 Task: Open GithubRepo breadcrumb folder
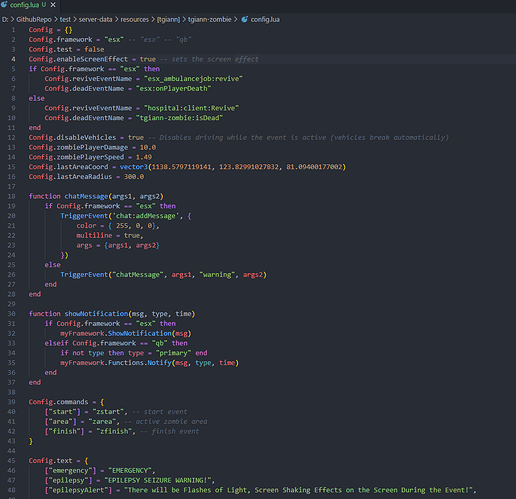click(x=34, y=19)
